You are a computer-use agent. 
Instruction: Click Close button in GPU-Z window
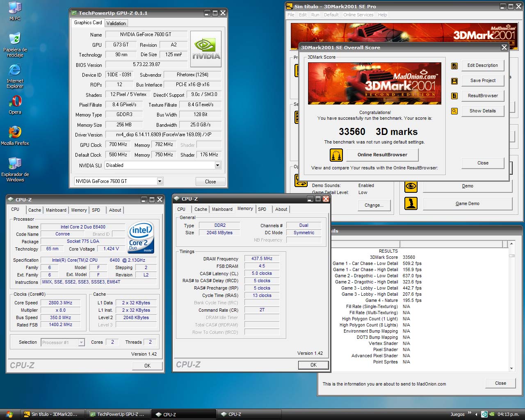tap(210, 182)
